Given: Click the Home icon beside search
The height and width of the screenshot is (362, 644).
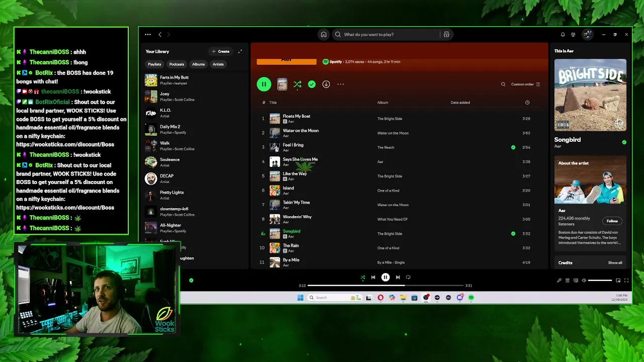Looking at the screenshot, I should coord(324,35).
